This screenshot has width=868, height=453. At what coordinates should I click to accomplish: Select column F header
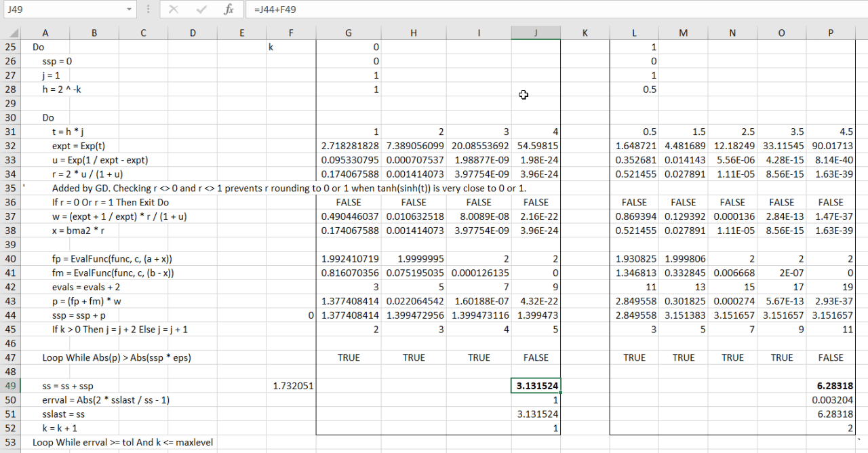point(291,33)
